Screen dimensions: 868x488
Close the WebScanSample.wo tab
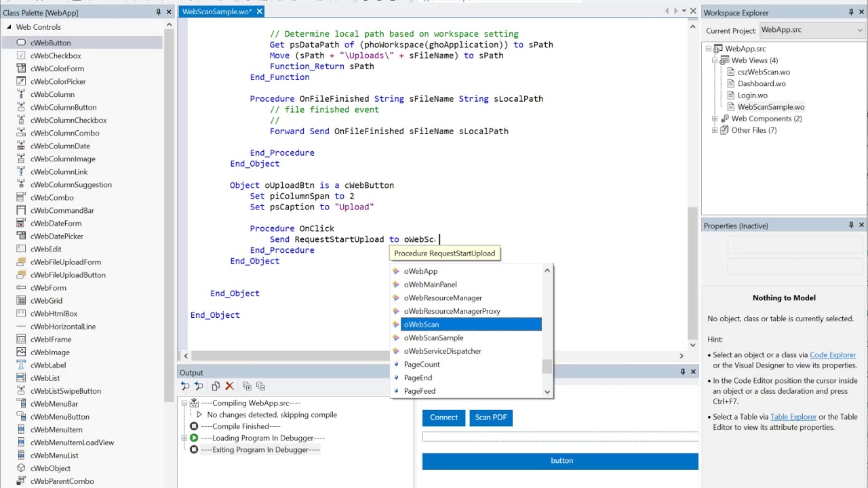[259, 12]
